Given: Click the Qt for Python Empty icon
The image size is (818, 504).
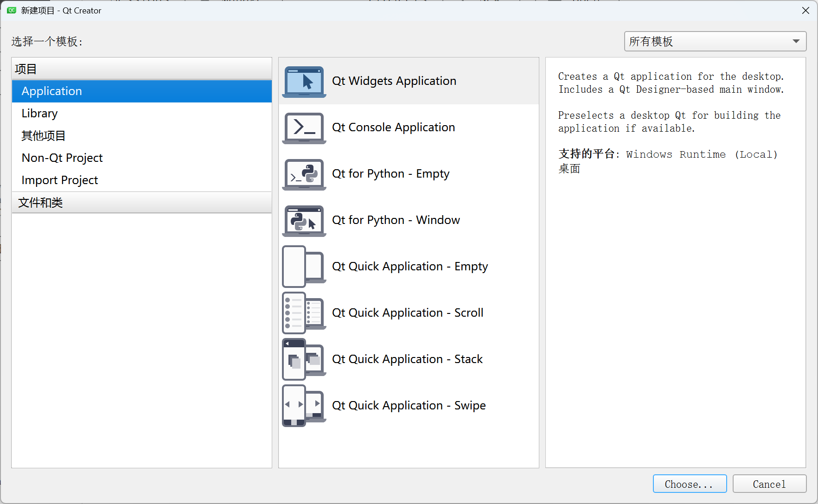Looking at the screenshot, I should coord(304,174).
